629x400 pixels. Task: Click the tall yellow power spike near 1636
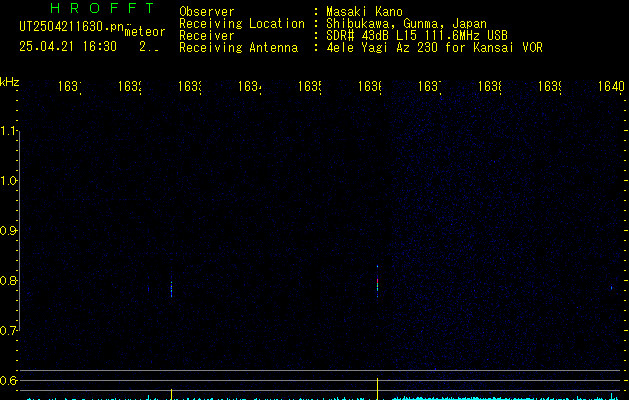pyautogui.click(x=377, y=388)
